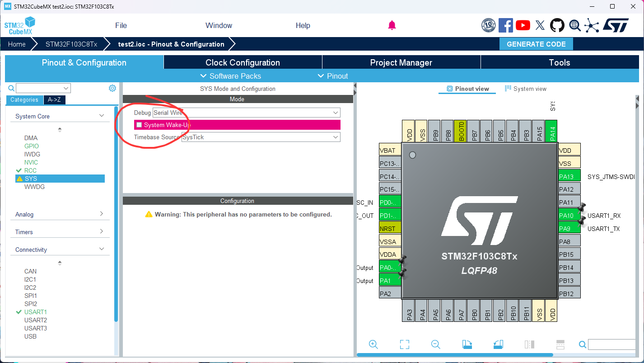Open the STM32CubeMX settings gear icon

click(x=112, y=88)
